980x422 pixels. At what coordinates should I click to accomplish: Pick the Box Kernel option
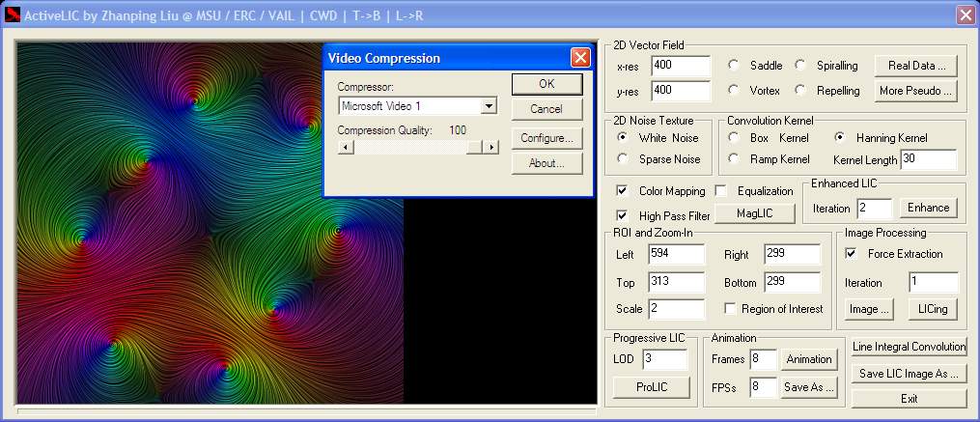point(734,138)
